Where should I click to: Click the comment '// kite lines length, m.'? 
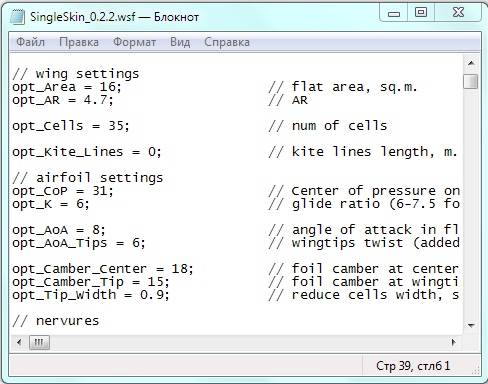click(363, 152)
